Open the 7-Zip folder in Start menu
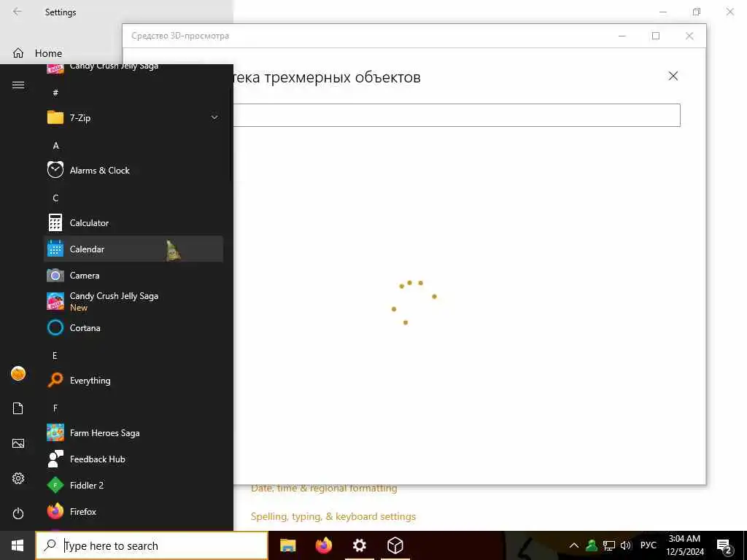Screen dimensions: 747x560 133,117
